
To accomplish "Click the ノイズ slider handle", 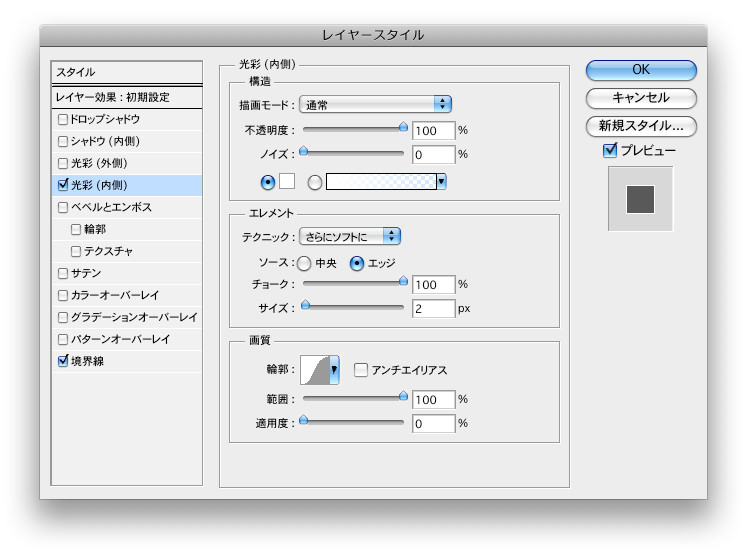I will [303, 151].
